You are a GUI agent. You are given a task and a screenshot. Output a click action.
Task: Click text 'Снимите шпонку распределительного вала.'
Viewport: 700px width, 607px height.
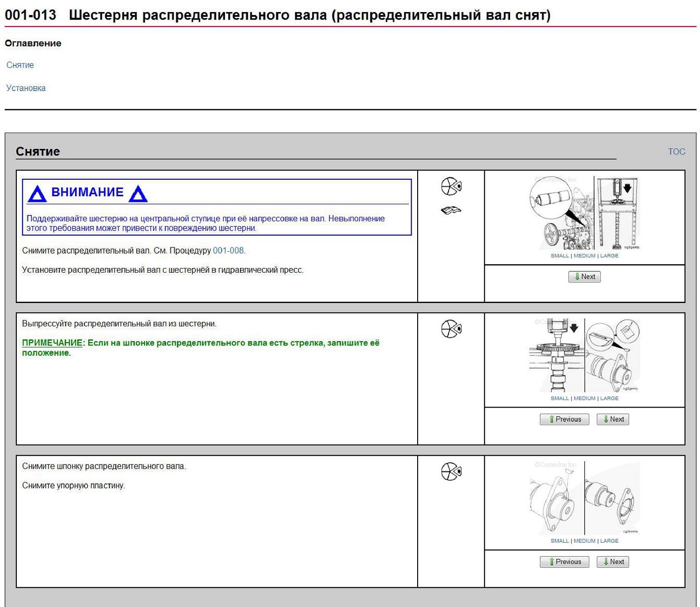(104, 466)
